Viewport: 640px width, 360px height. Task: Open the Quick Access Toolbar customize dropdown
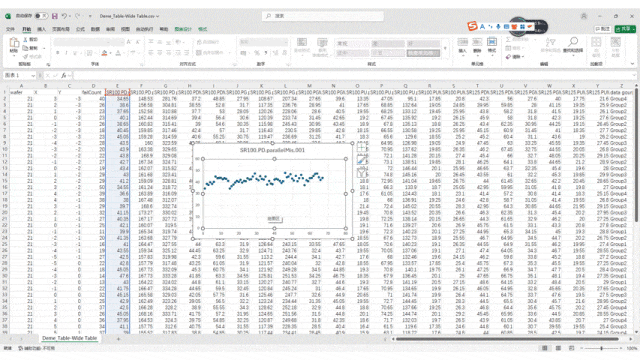click(90, 16)
